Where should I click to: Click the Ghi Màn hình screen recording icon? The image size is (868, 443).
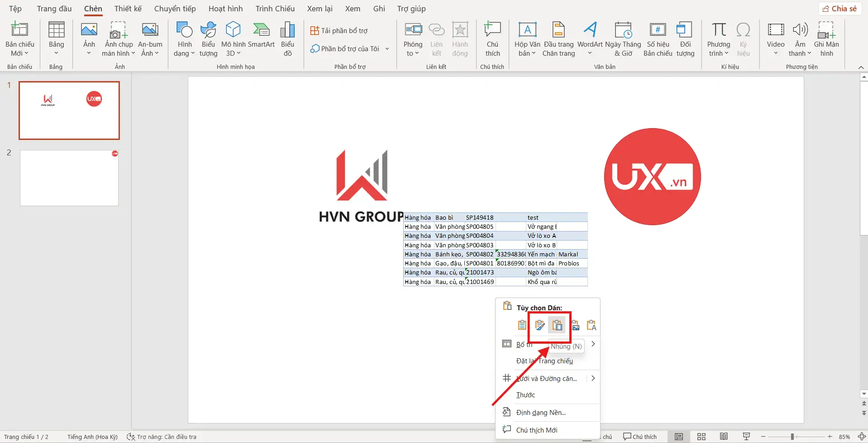pyautogui.click(x=826, y=39)
